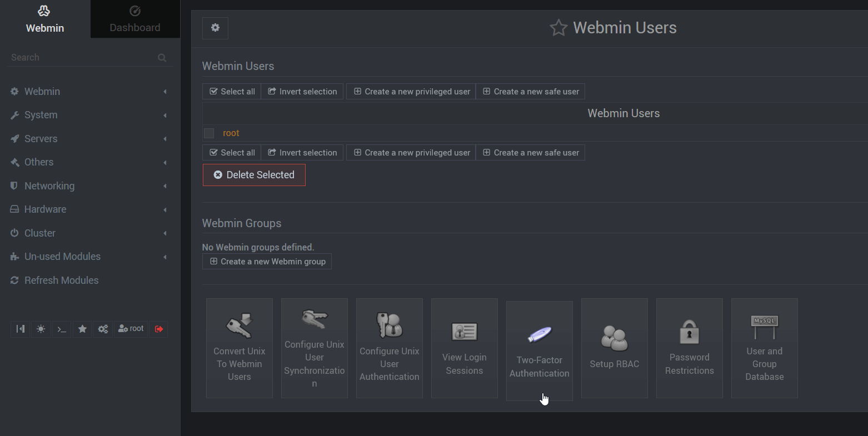Click lower Create a new privileged user

coord(411,153)
